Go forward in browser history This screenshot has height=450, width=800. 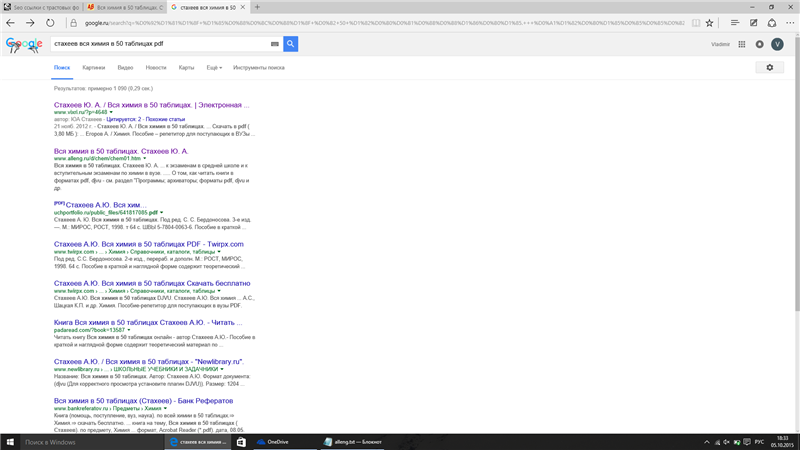point(30,23)
